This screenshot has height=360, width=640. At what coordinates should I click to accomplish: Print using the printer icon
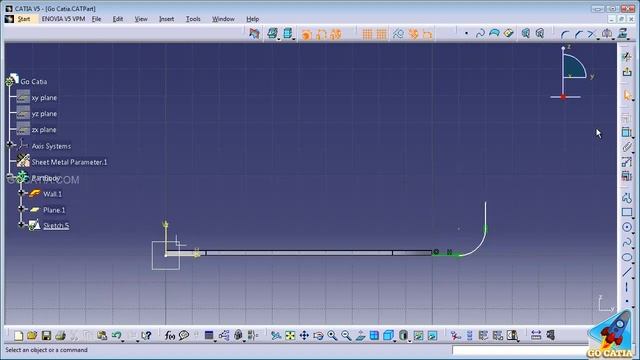pyautogui.click(x=60, y=336)
